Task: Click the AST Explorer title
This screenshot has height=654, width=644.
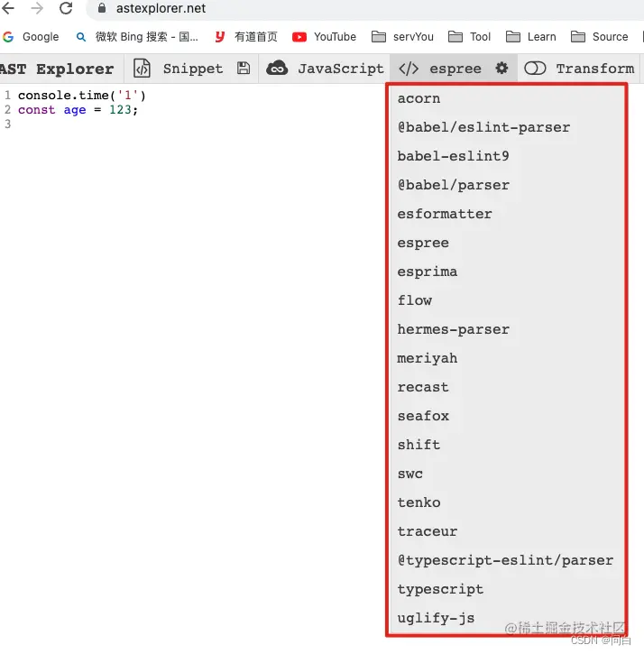Action: point(57,69)
